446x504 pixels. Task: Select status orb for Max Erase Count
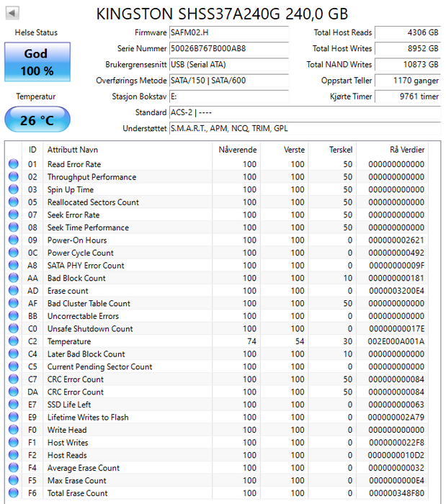coord(14,480)
